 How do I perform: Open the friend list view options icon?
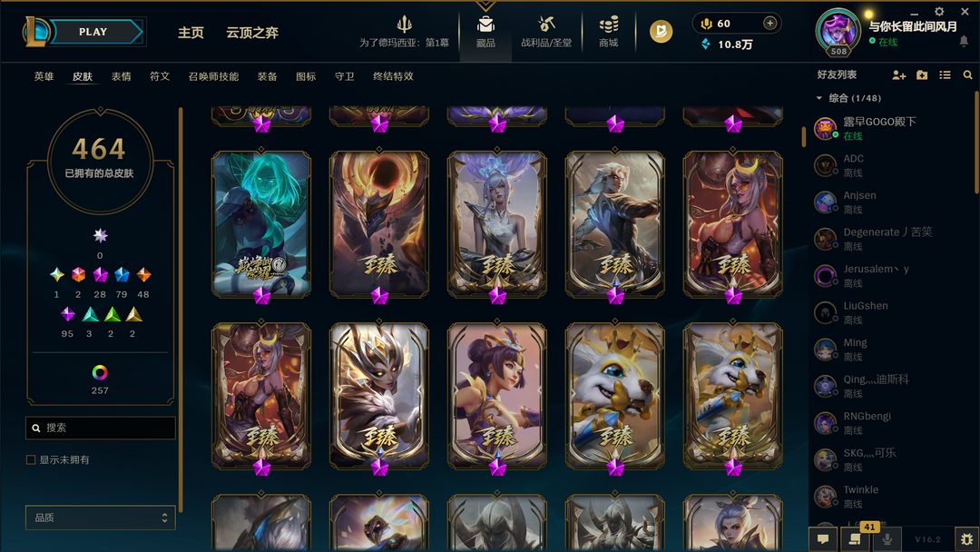945,75
